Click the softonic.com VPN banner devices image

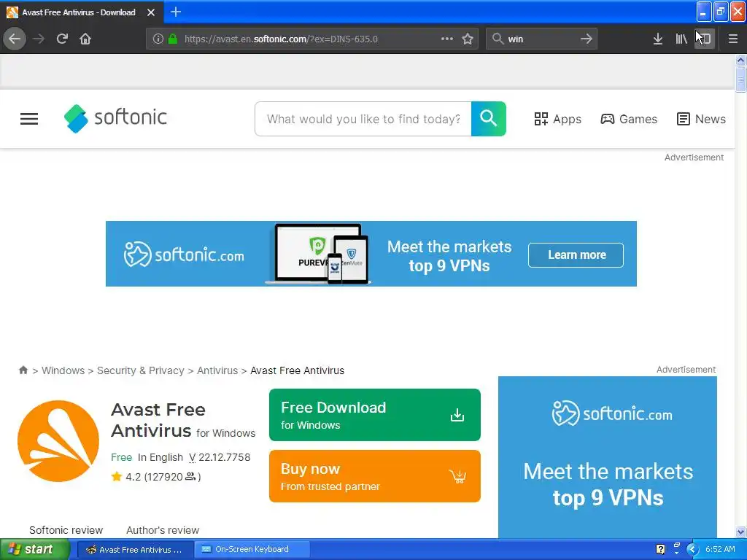pos(318,254)
